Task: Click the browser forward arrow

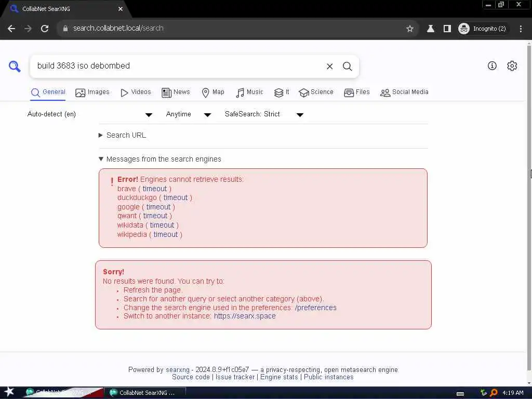Action: pyautogui.click(x=28, y=29)
